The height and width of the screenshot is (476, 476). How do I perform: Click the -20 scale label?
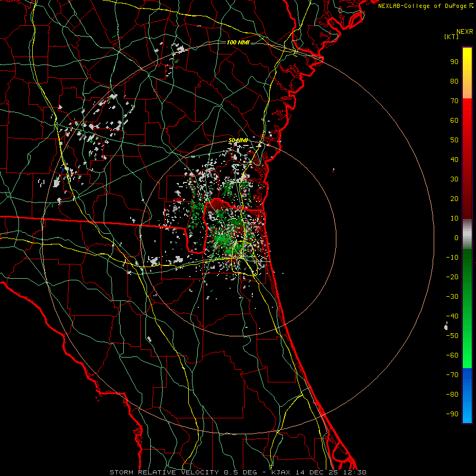[x=452, y=277]
